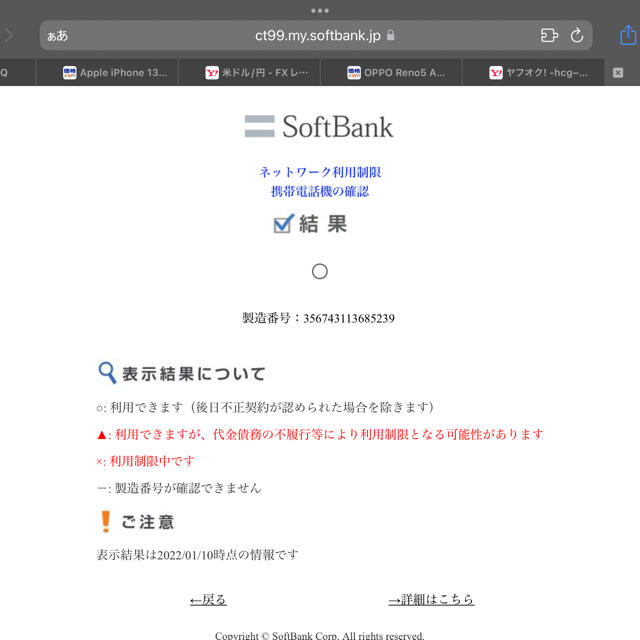Click the ネットワーク利用制限 heading link
640x640 pixels.
tap(320, 172)
